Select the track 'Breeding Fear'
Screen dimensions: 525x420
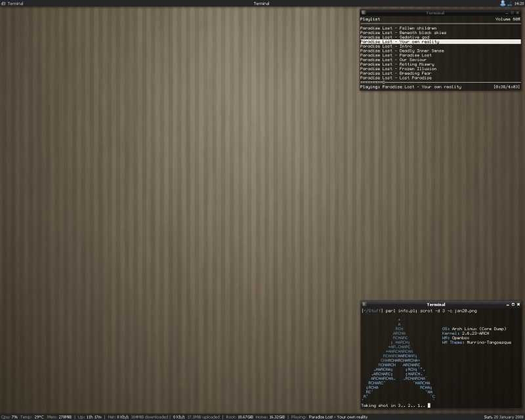click(396, 73)
